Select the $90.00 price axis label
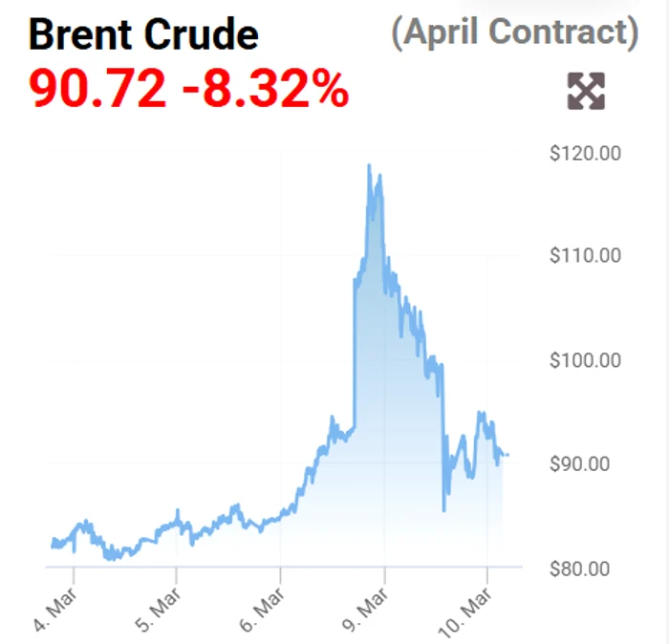This screenshot has height=644, width=669. (x=586, y=464)
